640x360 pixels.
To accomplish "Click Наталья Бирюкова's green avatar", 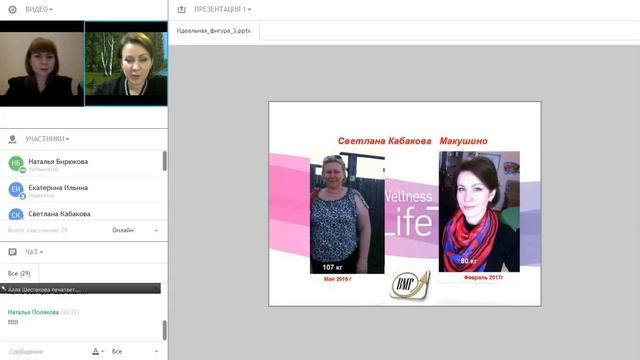I will pyautogui.click(x=16, y=163).
